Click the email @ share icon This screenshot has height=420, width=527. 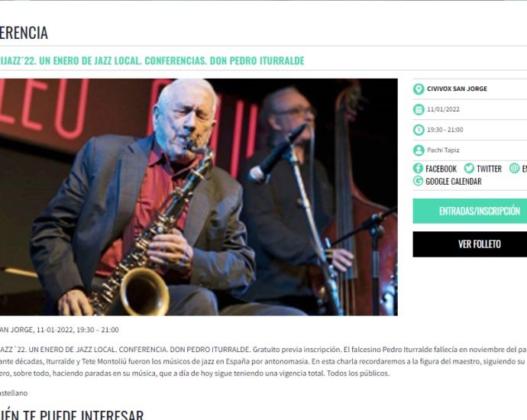tap(515, 168)
